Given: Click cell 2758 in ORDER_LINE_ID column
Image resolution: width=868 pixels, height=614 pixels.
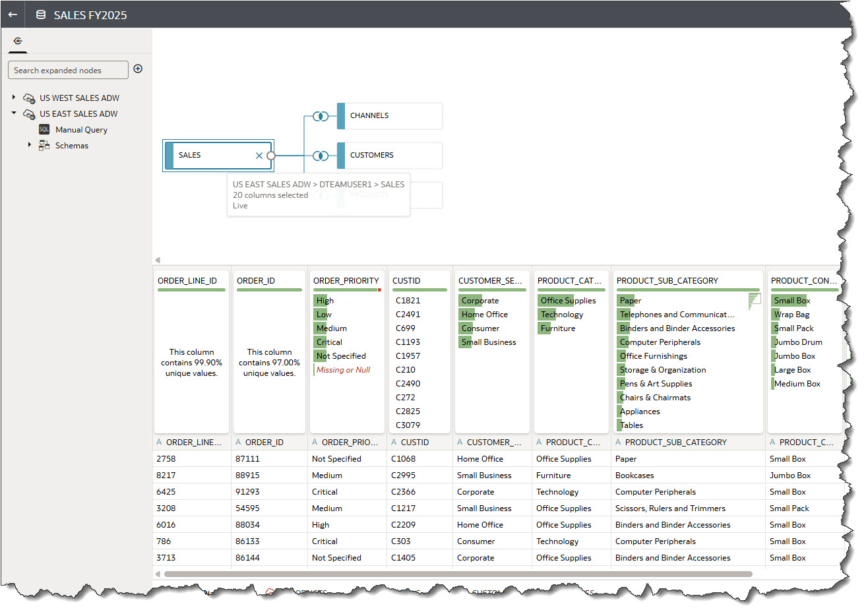Looking at the screenshot, I should click(x=192, y=459).
